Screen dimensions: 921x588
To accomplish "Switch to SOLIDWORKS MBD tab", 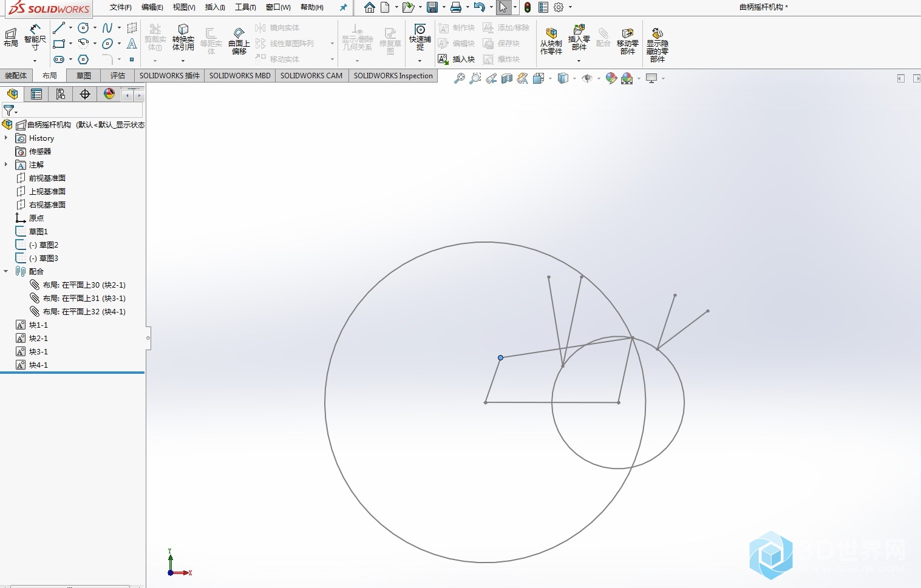I will (240, 76).
